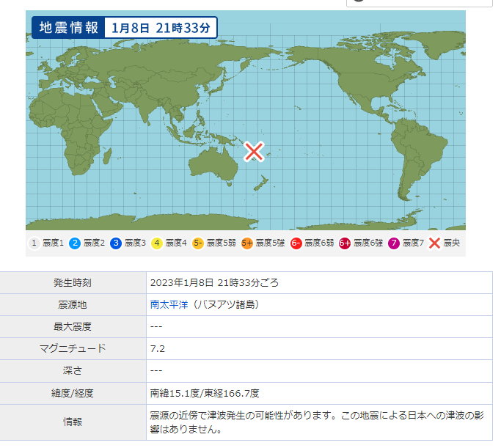Click the （バヌアツ諸島） text

click(226, 304)
